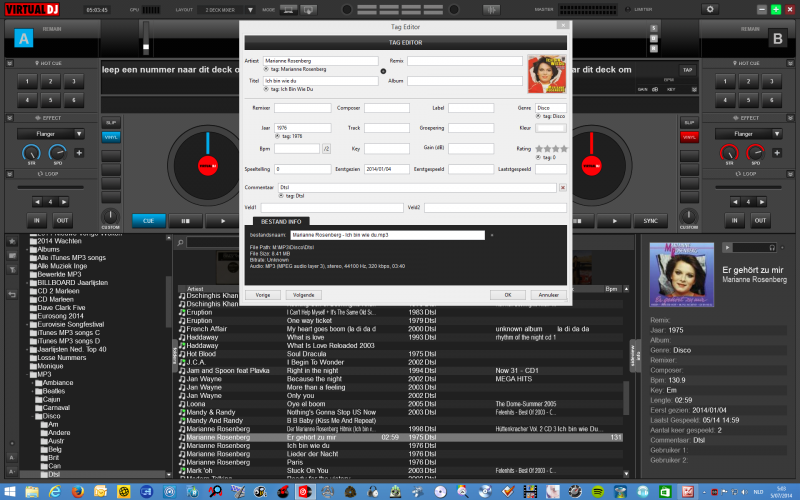Select the comment tag Dtsl radio button
This screenshot has width=800, height=500.
pyautogui.click(x=281, y=196)
